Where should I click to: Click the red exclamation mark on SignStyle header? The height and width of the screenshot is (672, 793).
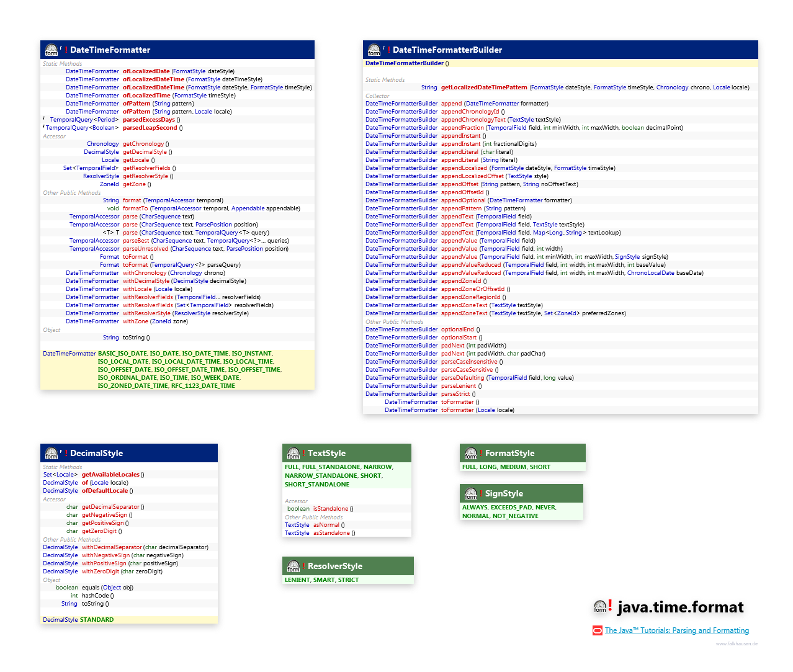pyautogui.click(x=480, y=492)
